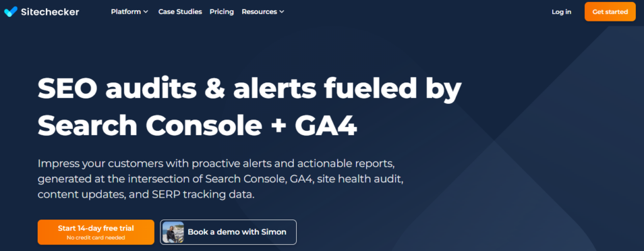644x251 pixels.
Task: Click the 'Impress your customers' paragraph line
Action: tap(216, 164)
